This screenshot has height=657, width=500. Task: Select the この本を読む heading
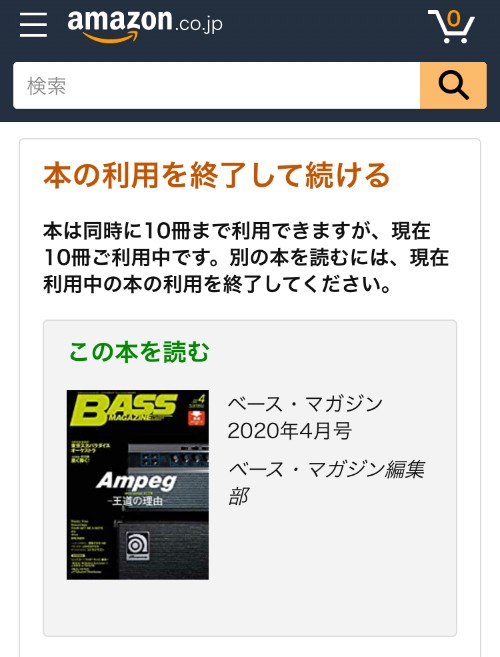pyautogui.click(x=139, y=352)
